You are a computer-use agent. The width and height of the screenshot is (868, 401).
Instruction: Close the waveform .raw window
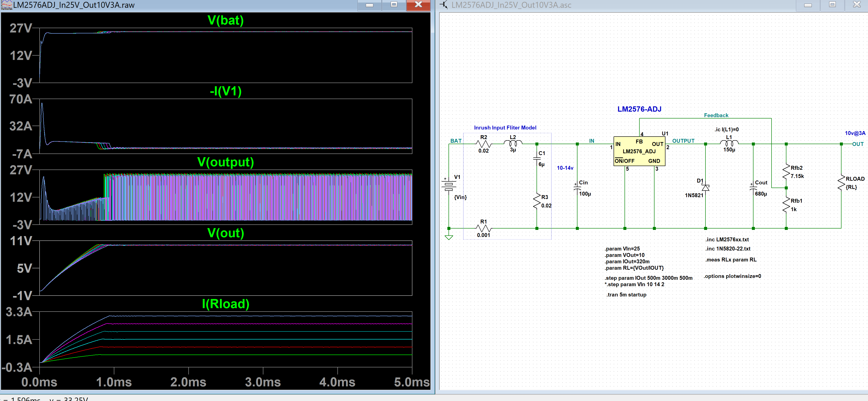click(x=418, y=5)
